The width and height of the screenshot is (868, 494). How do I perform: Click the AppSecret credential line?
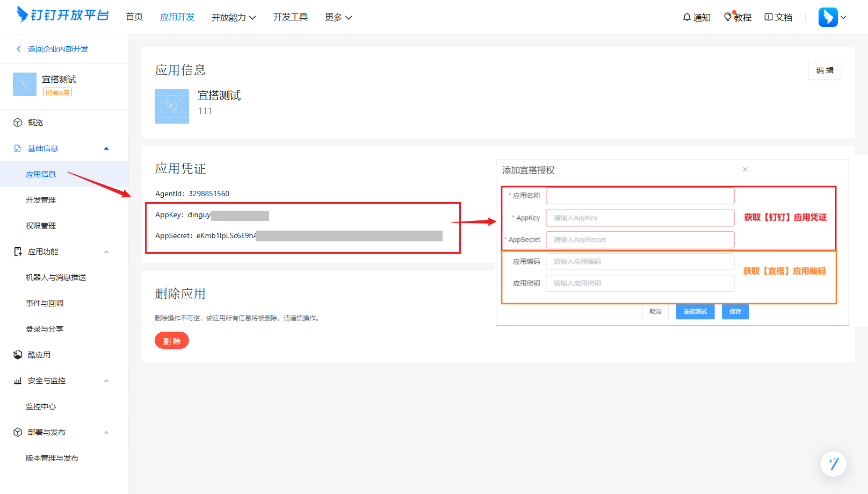(x=299, y=235)
